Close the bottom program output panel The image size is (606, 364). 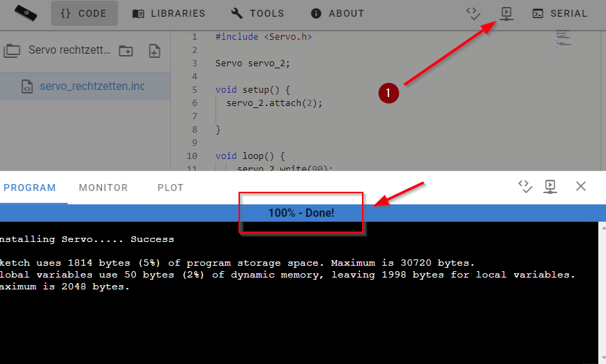click(x=580, y=186)
